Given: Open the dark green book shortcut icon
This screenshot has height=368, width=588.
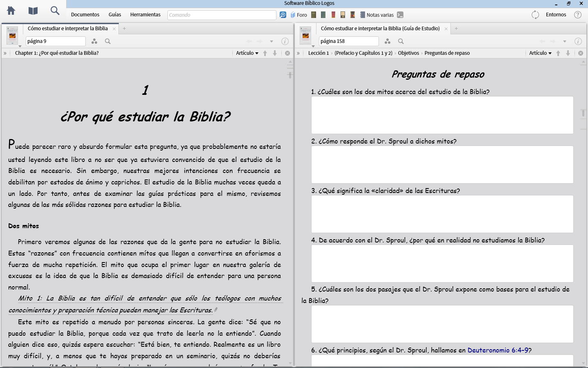Looking at the screenshot, I should tap(323, 15).
